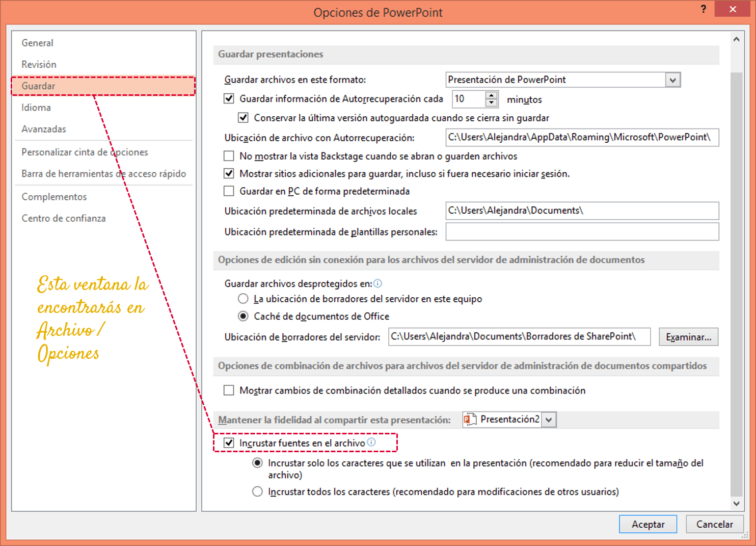Confirm settings with the Aceptar button

[647, 524]
